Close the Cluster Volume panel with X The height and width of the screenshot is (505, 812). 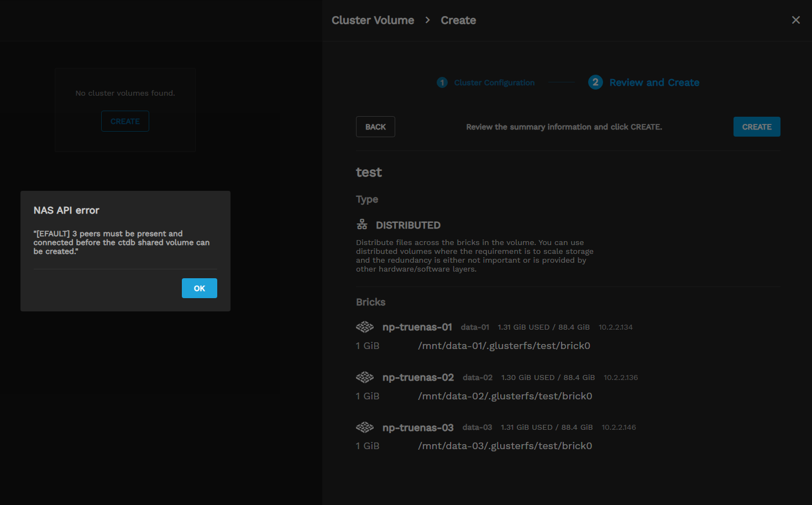click(x=795, y=20)
